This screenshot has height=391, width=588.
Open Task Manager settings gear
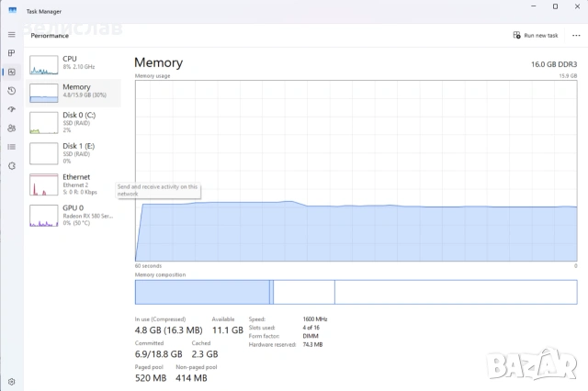[x=12, y=382]
